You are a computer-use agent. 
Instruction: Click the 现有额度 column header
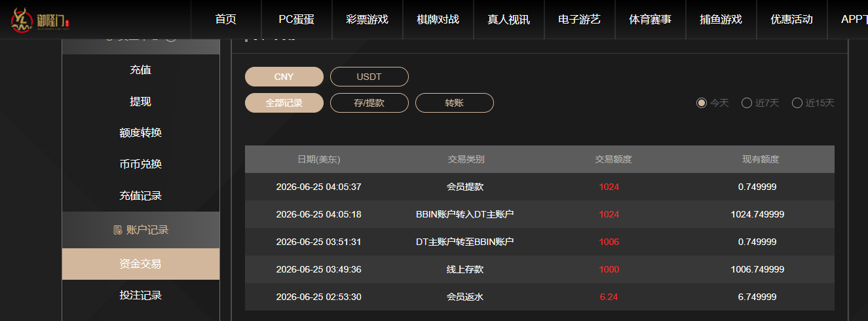coord(761,159)
